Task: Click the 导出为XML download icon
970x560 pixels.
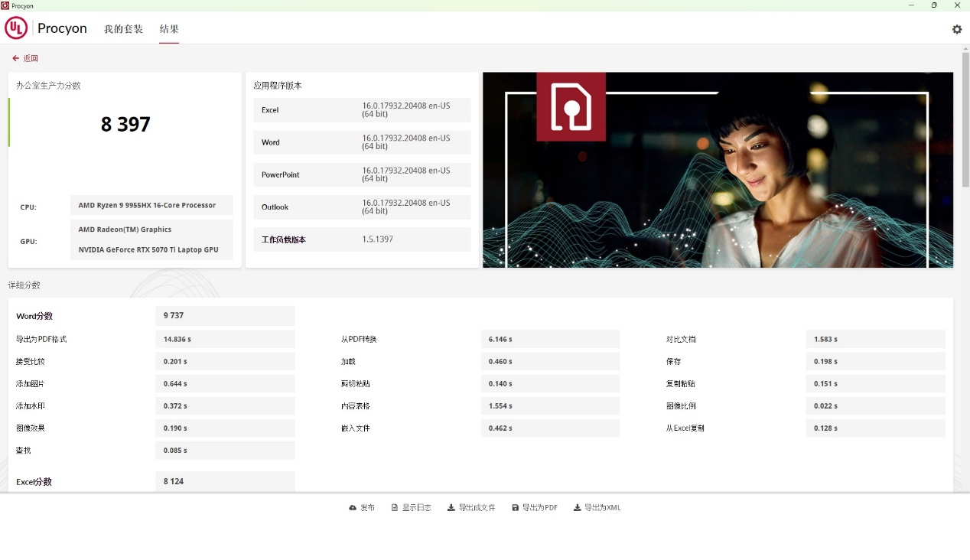Action: (577, 508)
